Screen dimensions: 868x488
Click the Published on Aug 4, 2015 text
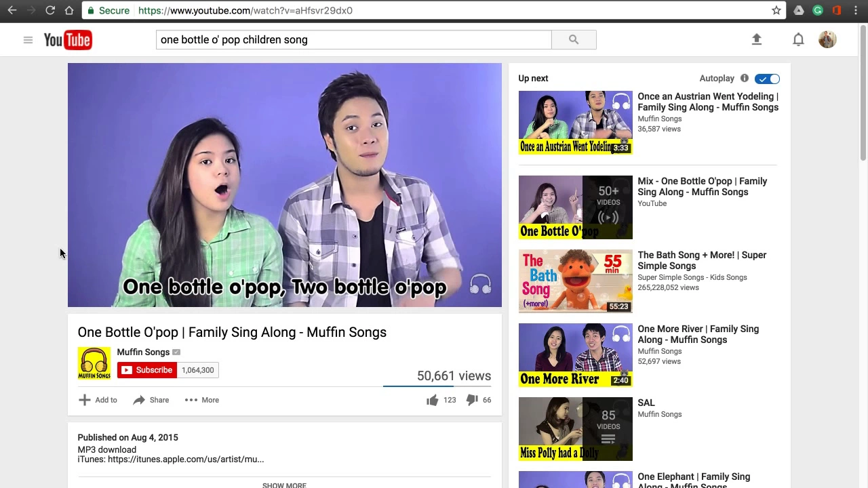[127, 437]
